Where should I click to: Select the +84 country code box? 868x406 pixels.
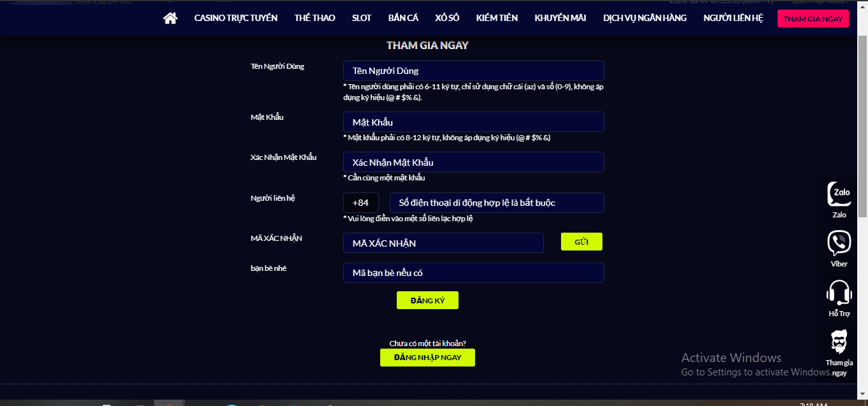click(360, 203)
